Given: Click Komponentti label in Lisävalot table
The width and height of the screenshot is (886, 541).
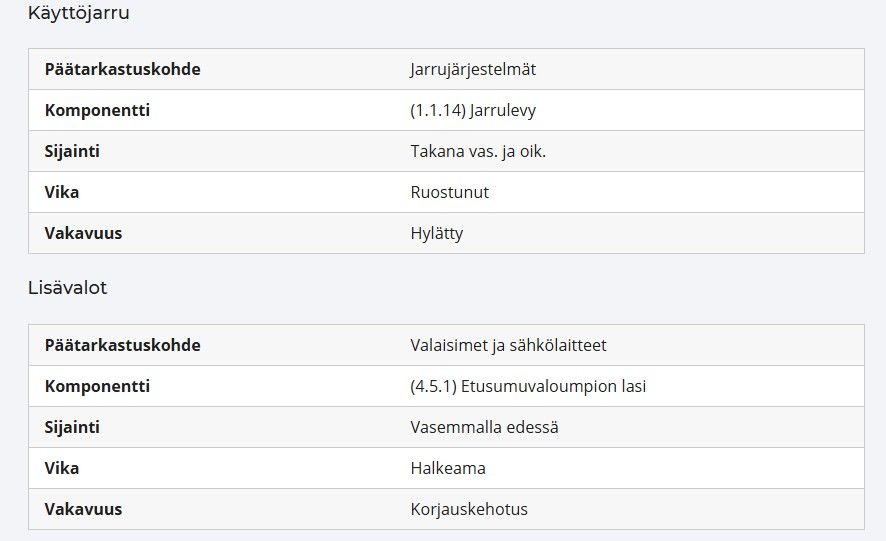Looking at the screenshot, I should point(97,387).
